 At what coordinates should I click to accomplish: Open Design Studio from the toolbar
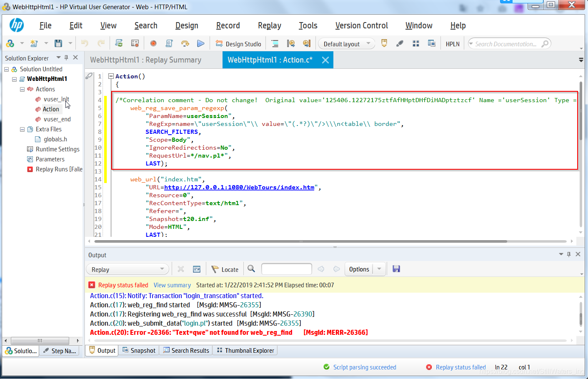[238, 44]
